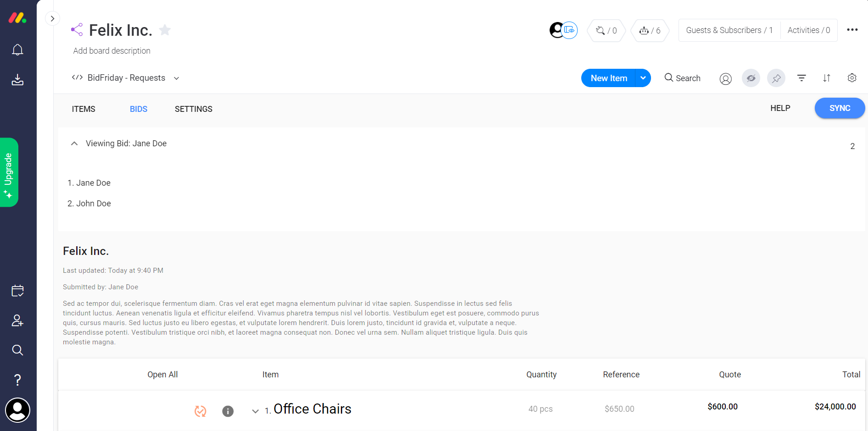
Task: Select John Doe's bid from list
Action: [89, 204]
